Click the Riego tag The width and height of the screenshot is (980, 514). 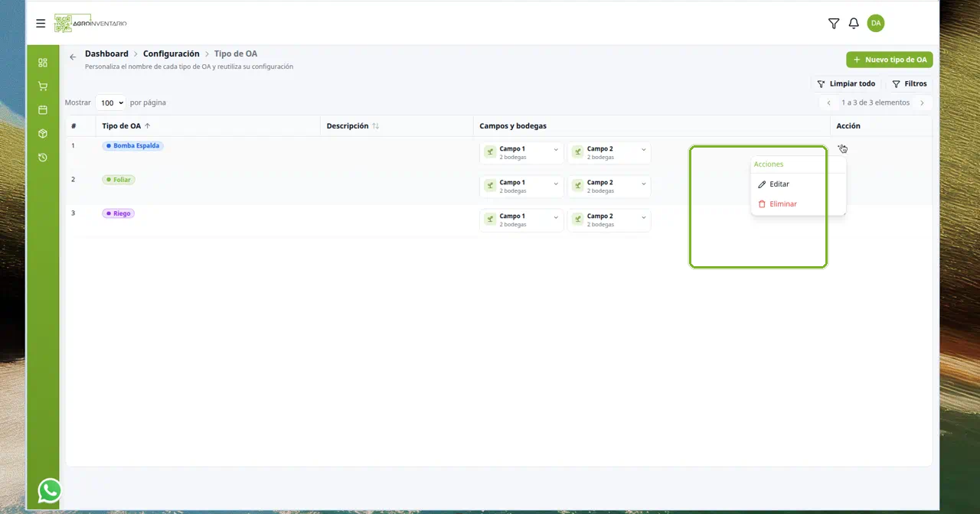(119, 213)
